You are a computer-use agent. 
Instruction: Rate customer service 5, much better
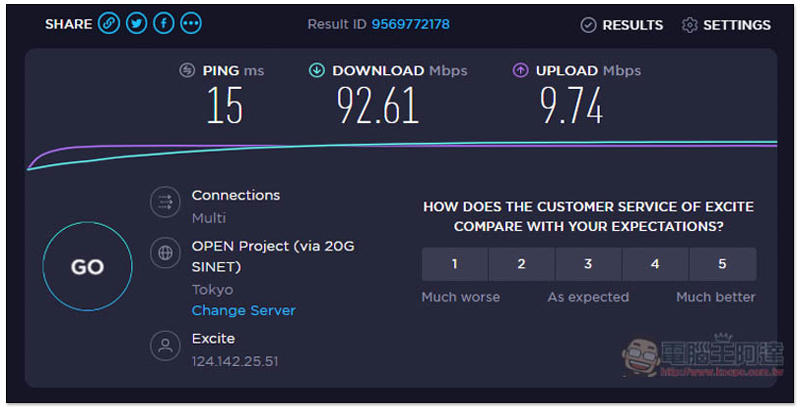(722, 264)
